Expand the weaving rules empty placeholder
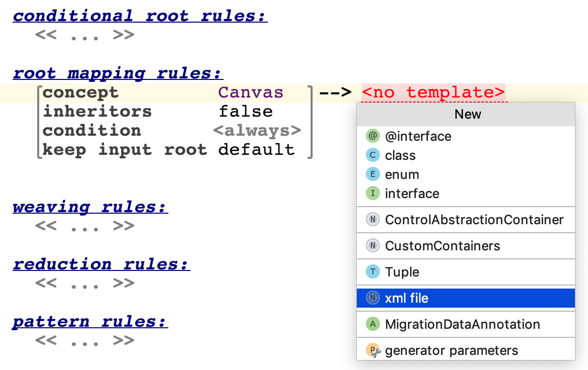 click(x=84, y=226)
